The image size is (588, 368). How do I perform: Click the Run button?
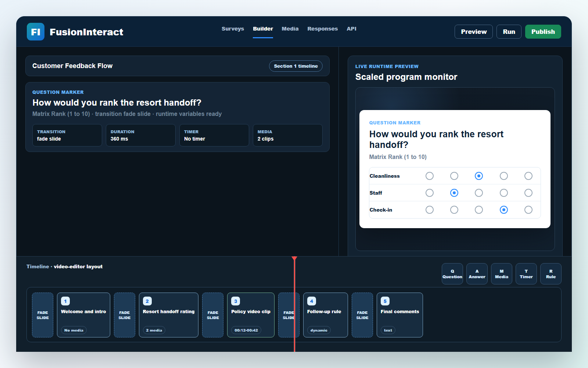coord(509,32)
